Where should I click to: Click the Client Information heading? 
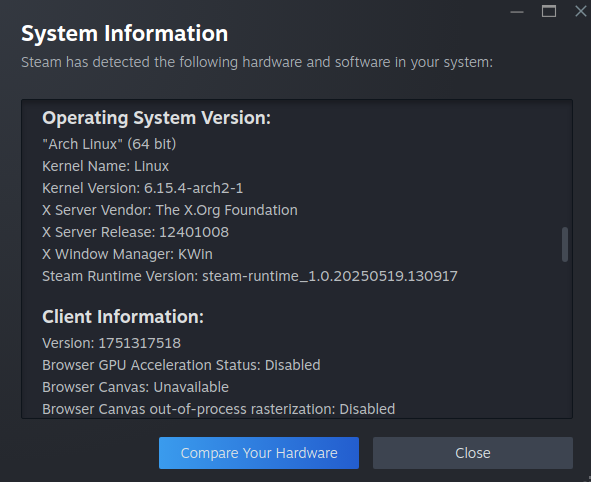tap(123, 317)
